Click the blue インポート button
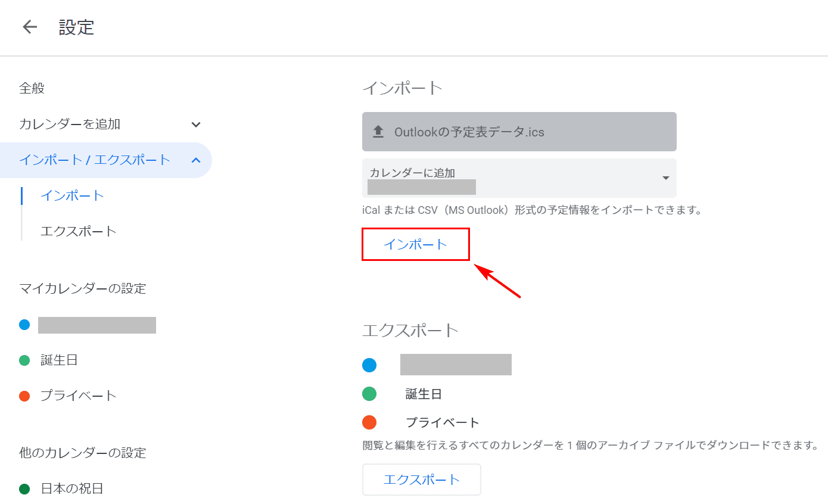 416,244
